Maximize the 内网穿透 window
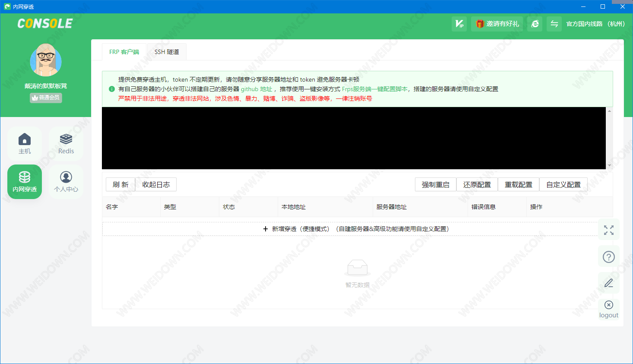This screenshot has width=633, height=364. pyautogui.click(x=603, y=6)
